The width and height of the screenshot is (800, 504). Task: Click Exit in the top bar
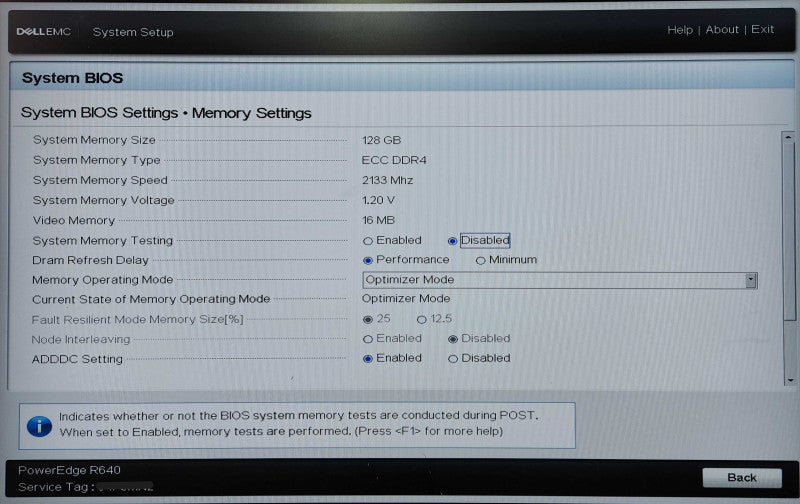(762, 29)
